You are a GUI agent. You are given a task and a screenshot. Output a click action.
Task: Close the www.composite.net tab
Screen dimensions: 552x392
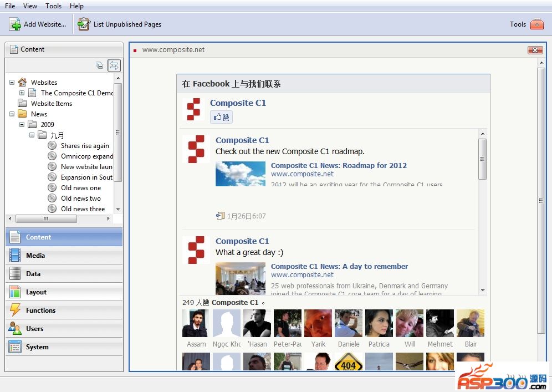(x=535, y=50)
